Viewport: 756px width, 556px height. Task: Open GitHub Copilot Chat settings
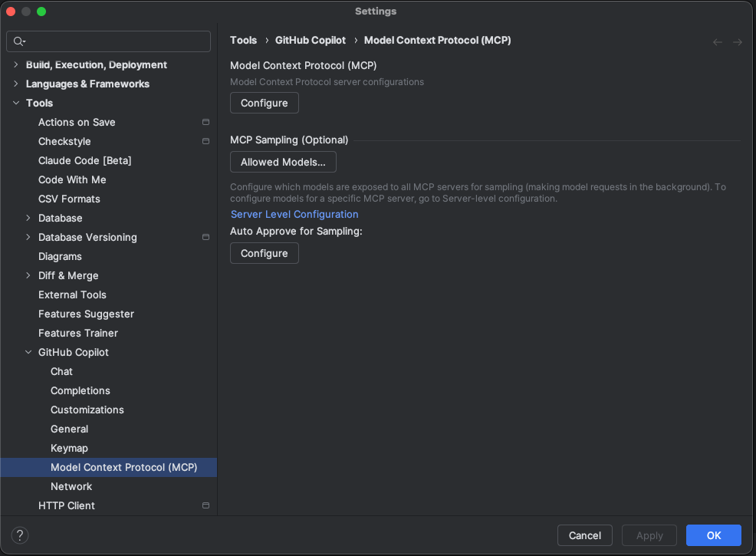tap(61, 371)
